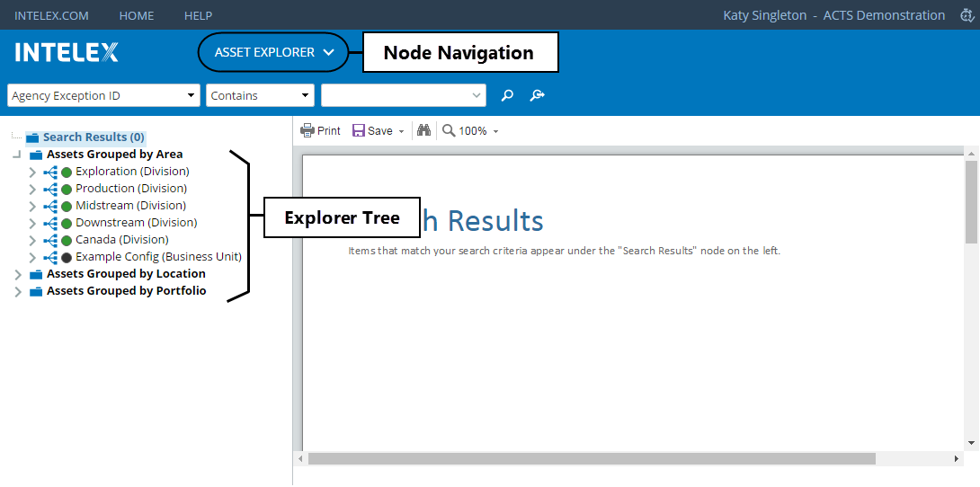
Task: Click the green status dot for Canada
Action: point(67,241)
